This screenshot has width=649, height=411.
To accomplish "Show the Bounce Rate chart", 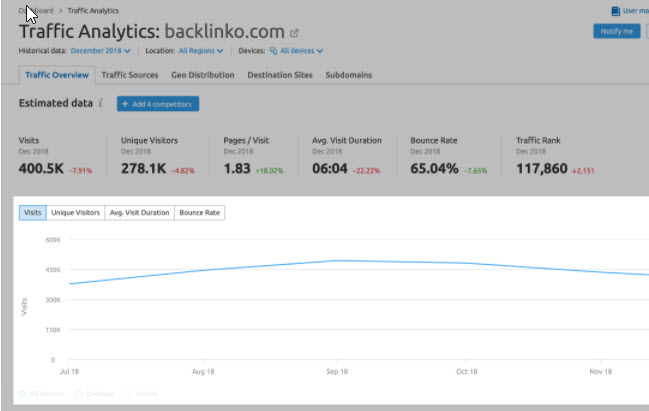I will tap(200, 213).
